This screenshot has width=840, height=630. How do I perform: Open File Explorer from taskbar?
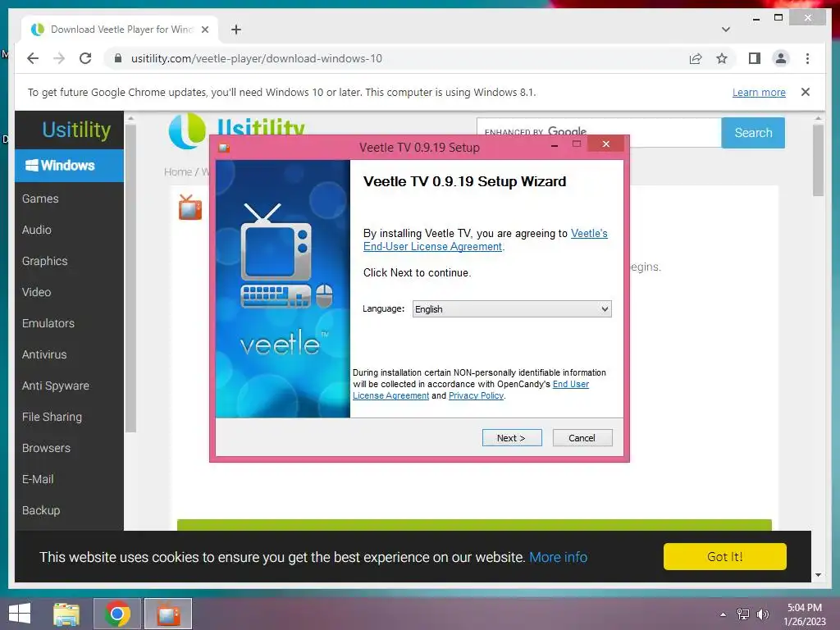tap(66, 614)
